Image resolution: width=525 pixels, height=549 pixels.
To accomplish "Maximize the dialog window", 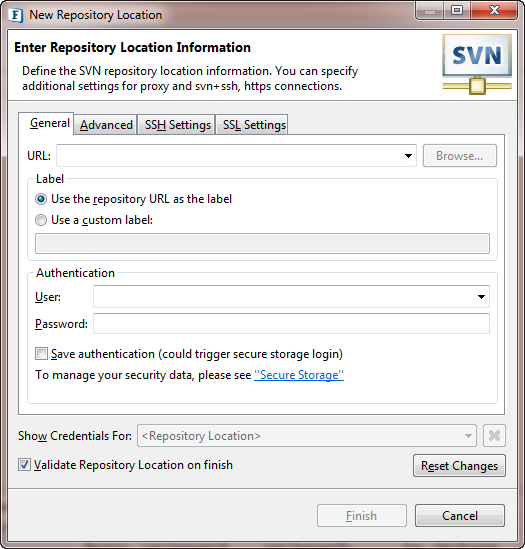I will point(457,10).
